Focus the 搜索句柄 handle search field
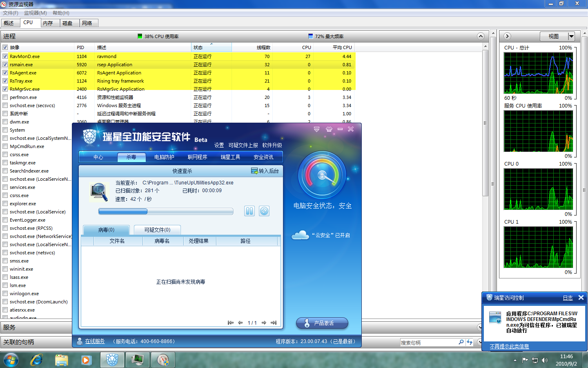 coord(428,342)
